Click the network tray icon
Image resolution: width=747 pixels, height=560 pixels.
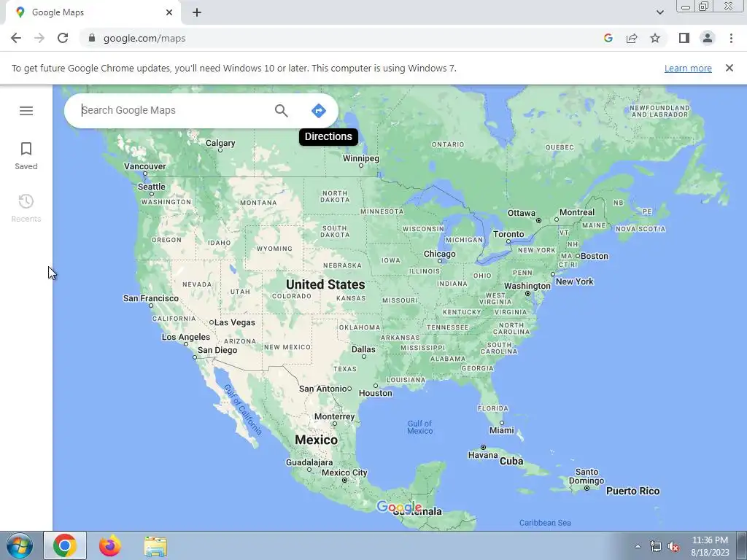click(x=656, y=547)
